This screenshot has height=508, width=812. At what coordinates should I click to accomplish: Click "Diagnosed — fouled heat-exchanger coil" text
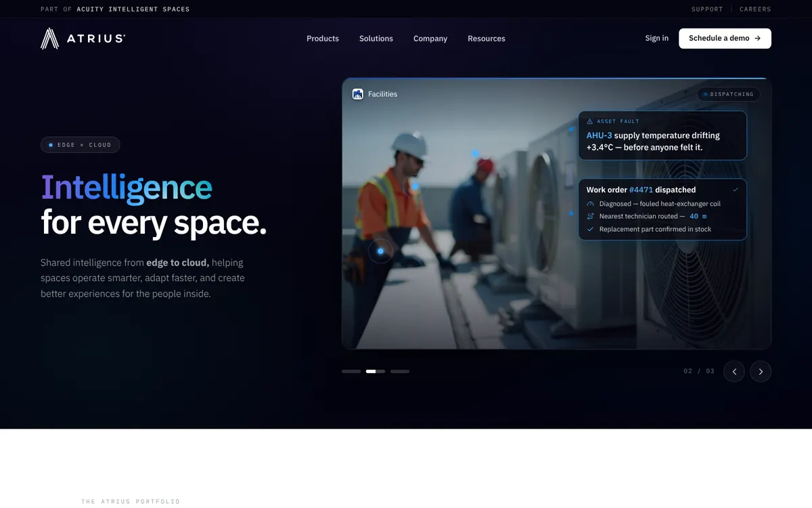click(660, 204)
